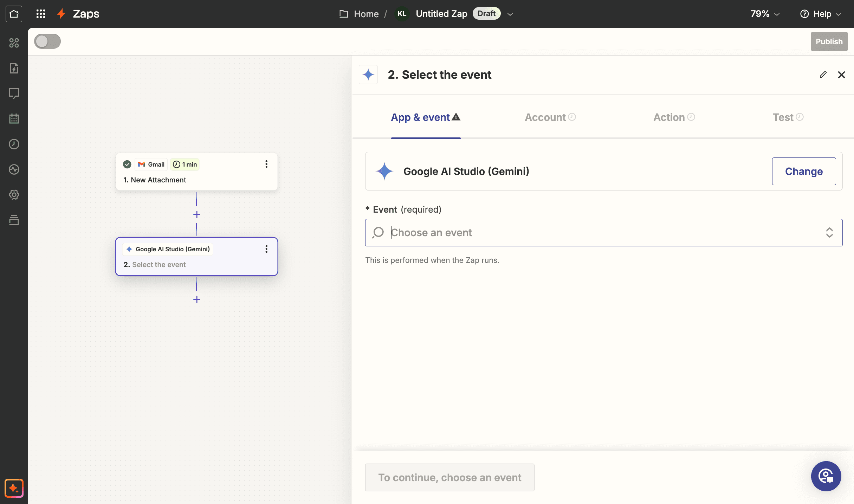Switch to the Action tab
This screenshot has width=854, height=504.
(674, 117)
